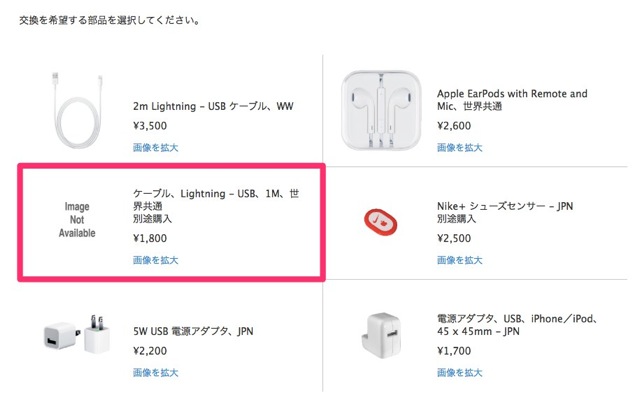Click the 45 x 45mm power adapter image
Viewport: 640px width, 398px height.
(x=381, y=335)
